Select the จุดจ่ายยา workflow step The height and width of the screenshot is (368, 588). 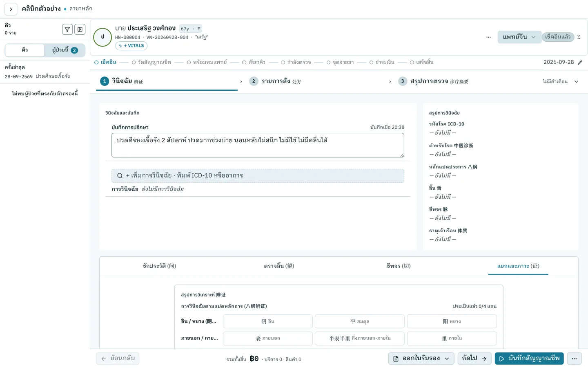[340, 62]
